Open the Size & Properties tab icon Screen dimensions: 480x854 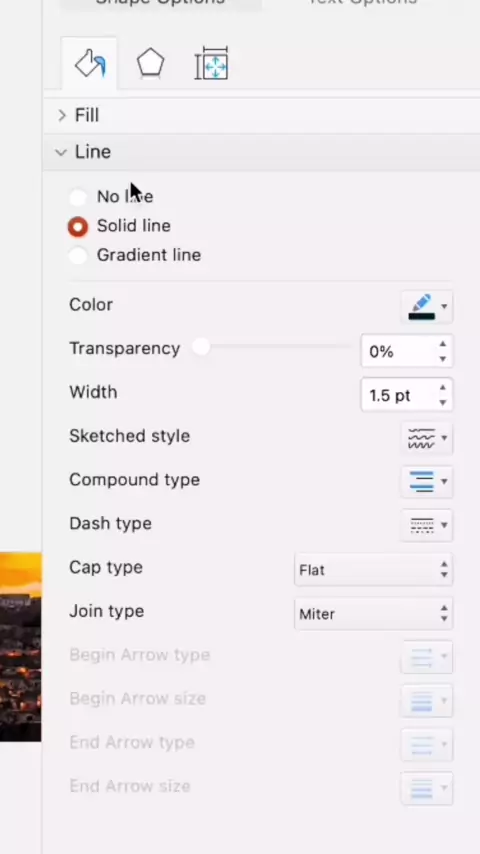[x=211, y=64]
